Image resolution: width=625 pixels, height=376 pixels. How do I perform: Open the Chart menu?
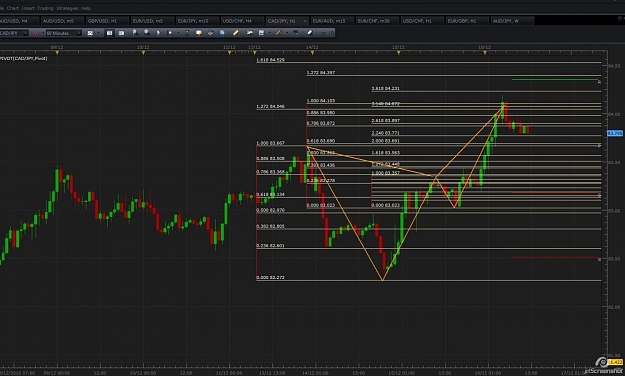click(12, 8)
